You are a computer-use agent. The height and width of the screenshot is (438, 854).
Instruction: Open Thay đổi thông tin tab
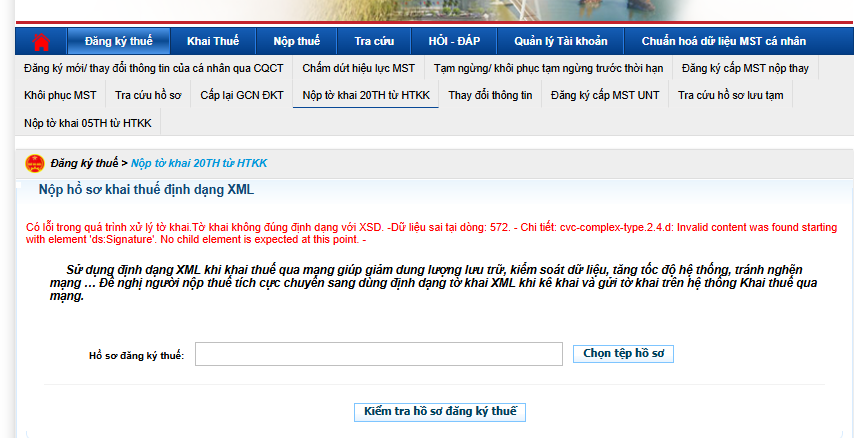click(x=489, y=95)
